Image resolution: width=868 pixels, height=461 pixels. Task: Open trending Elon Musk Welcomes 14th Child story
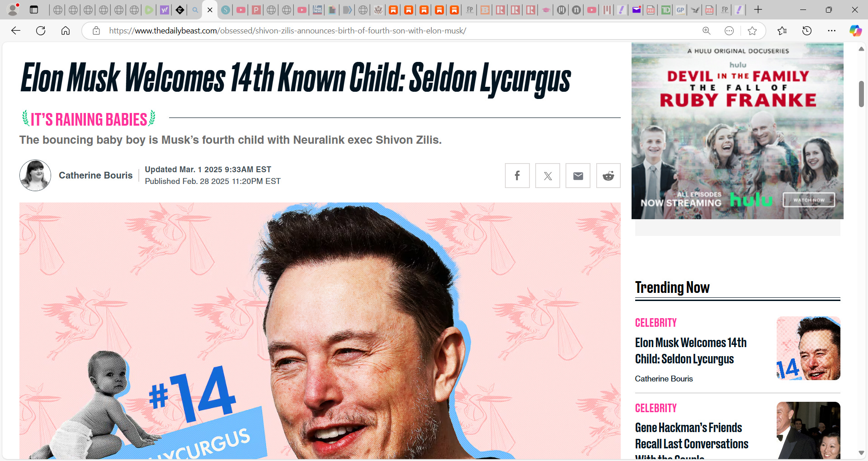pyautogui.click(x=691, y=351)
